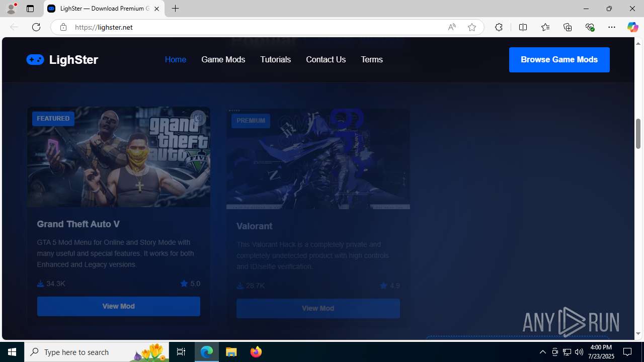Open the Grand Theft Auto V thumbnail
The image size is (644, 362).
click(119, 157)
